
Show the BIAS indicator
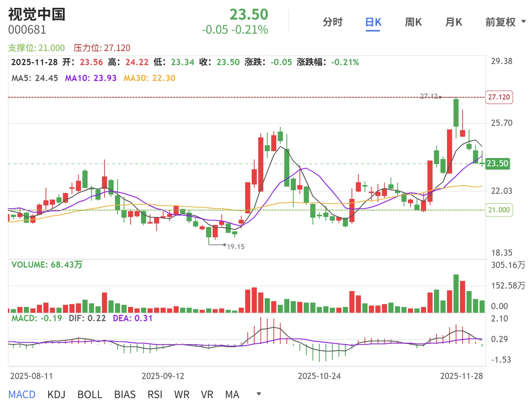pyautogui.click(x=125, y=394)
